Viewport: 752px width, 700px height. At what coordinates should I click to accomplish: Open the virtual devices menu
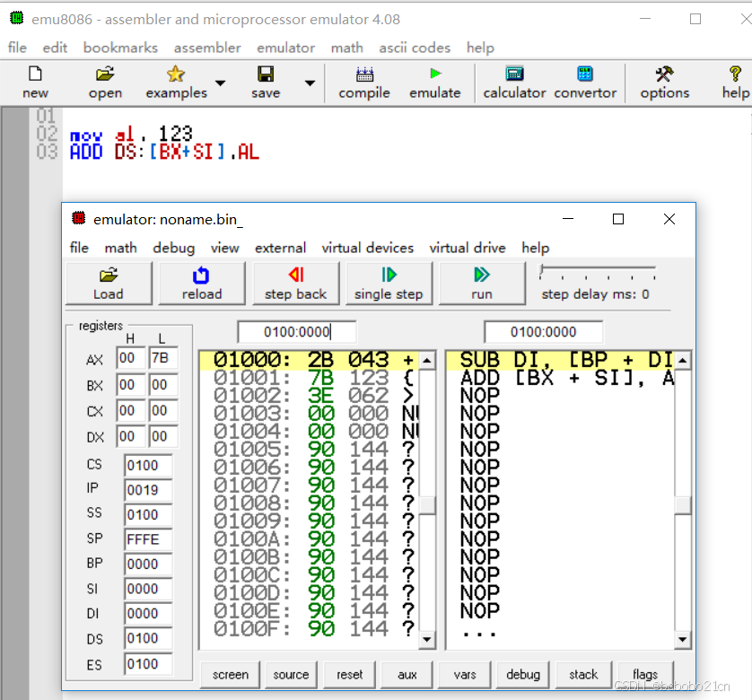click(368, 248)
